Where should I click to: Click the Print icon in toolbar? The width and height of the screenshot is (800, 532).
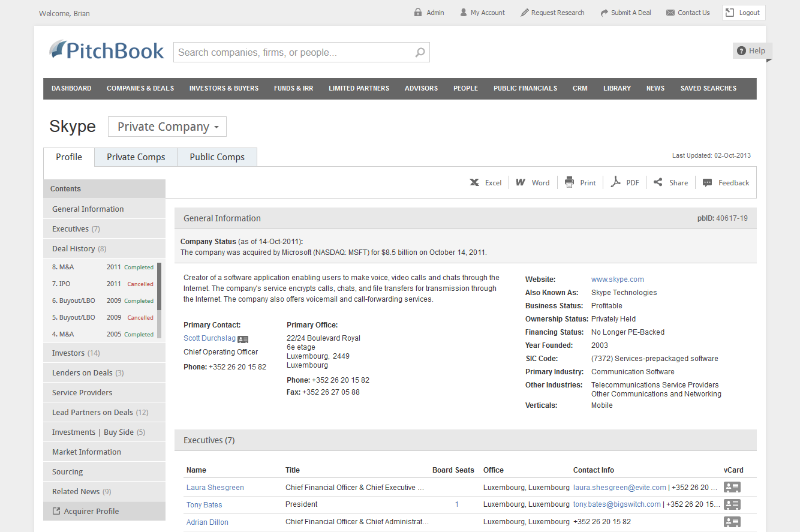570,182
